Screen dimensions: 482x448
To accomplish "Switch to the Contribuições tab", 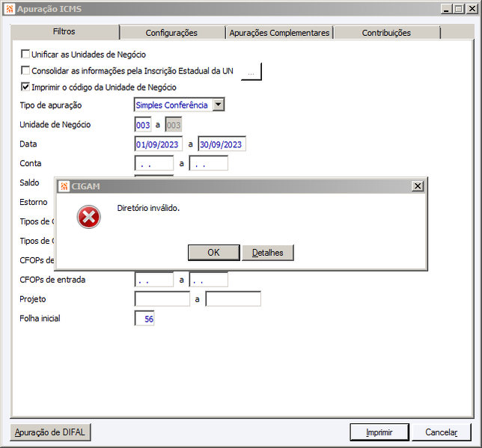I will pyautogui.click(x=386, y=33).
